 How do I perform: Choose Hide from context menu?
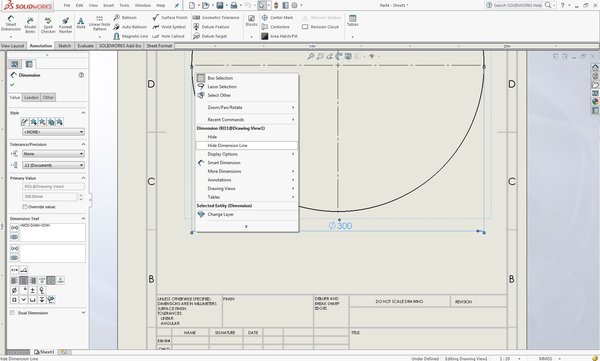point(246,137)
